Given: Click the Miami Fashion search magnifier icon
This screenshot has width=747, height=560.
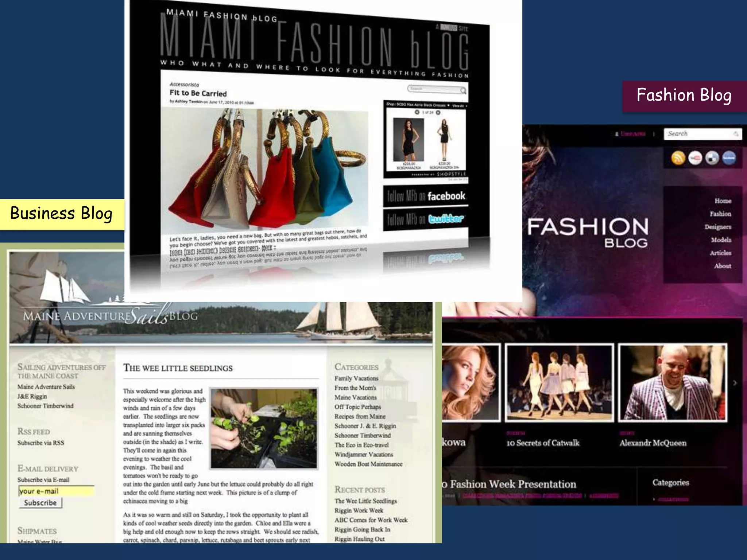Looking at the screenshot, I should click(463, 90).
